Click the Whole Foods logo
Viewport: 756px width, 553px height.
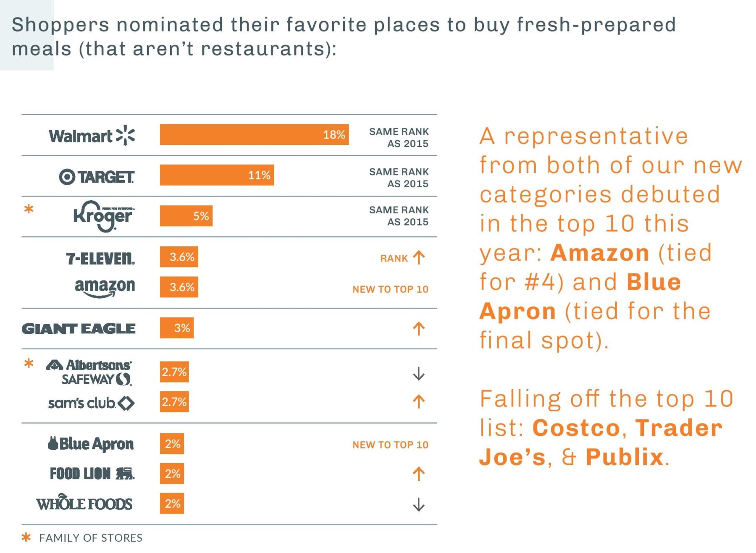tap(84, 503)
